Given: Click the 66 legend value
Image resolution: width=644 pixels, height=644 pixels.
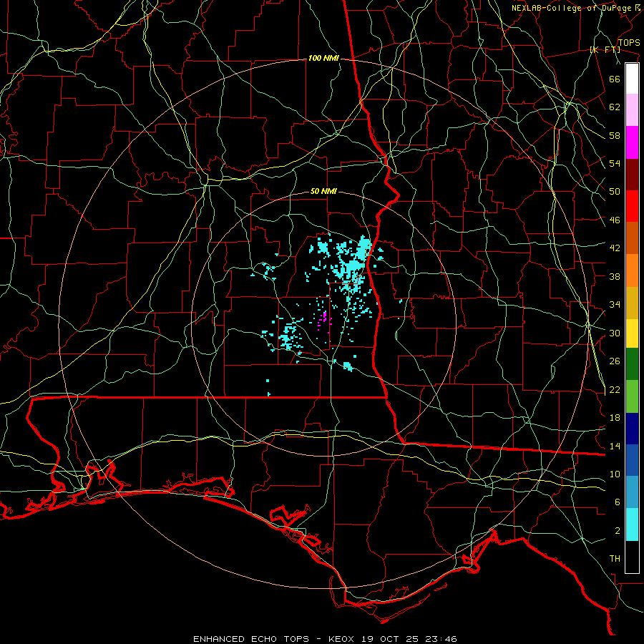Looking at the screenshot, I should pyautogui.click(x=615, y=79).
